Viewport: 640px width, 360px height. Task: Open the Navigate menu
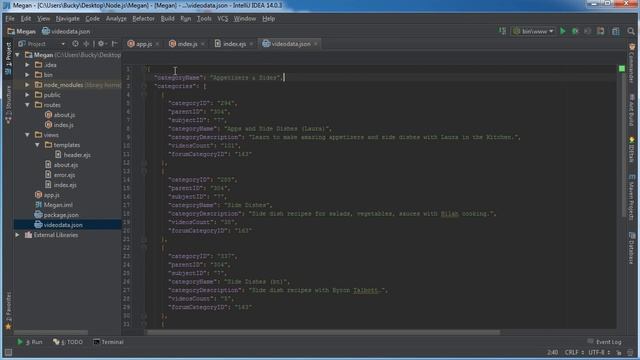pyautogui.click(x=67, y=19)
